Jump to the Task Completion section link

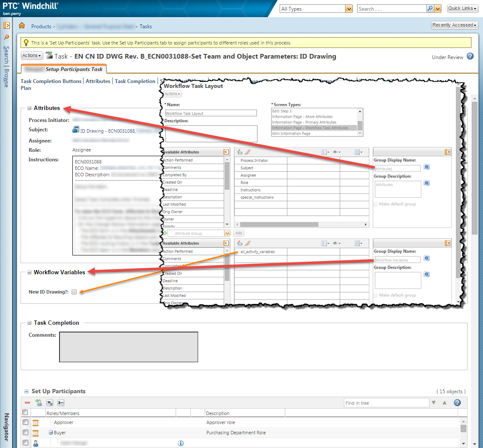coord(135,81)
